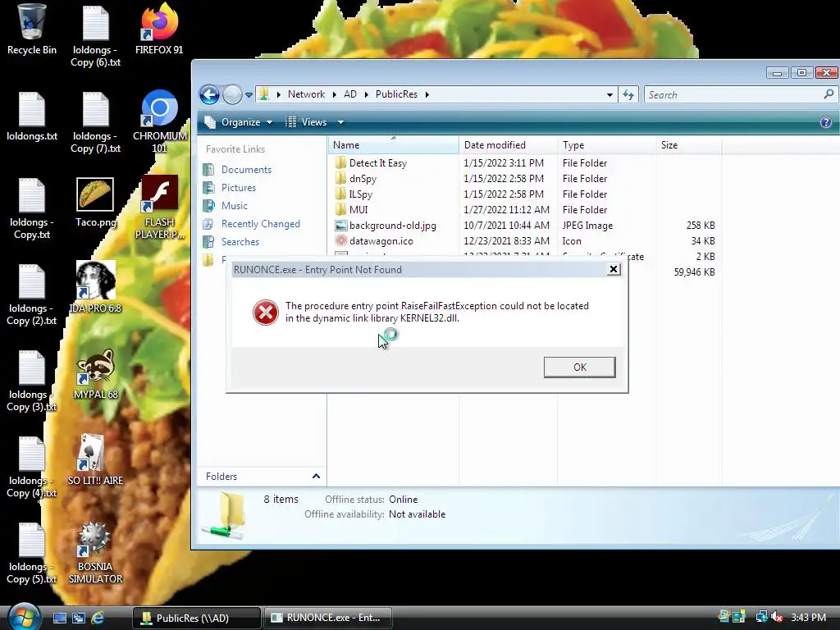The width and height of the screenshot is (840, 630).
Task: Select the FLASH PLAYER desktop shortcut
Action: click(159, 208)
